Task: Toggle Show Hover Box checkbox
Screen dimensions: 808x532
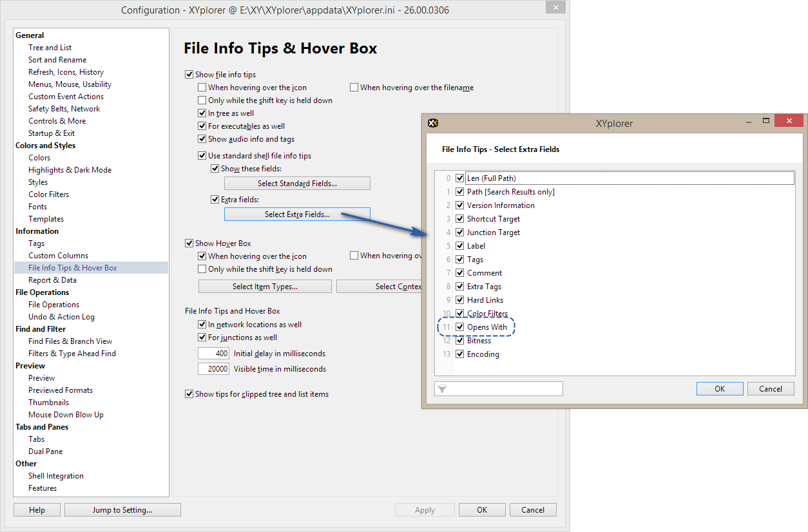Action: click(x=189, y=243)
